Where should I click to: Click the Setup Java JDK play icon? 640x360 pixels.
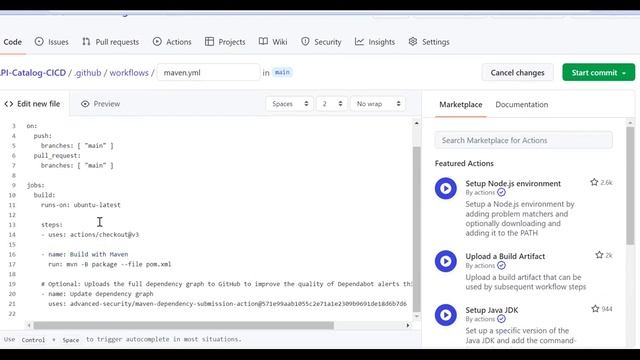446,315
